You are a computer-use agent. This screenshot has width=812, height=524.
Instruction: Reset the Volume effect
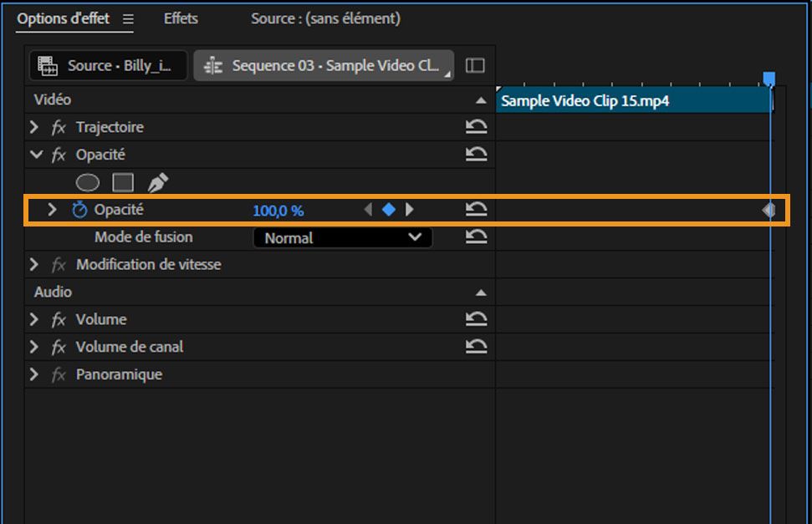point(477,318)
